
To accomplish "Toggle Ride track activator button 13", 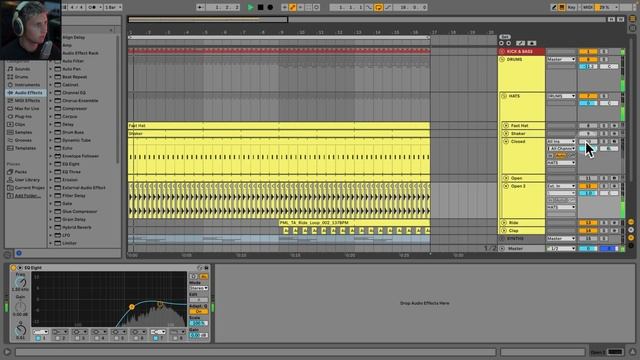I will click(588, 223).
